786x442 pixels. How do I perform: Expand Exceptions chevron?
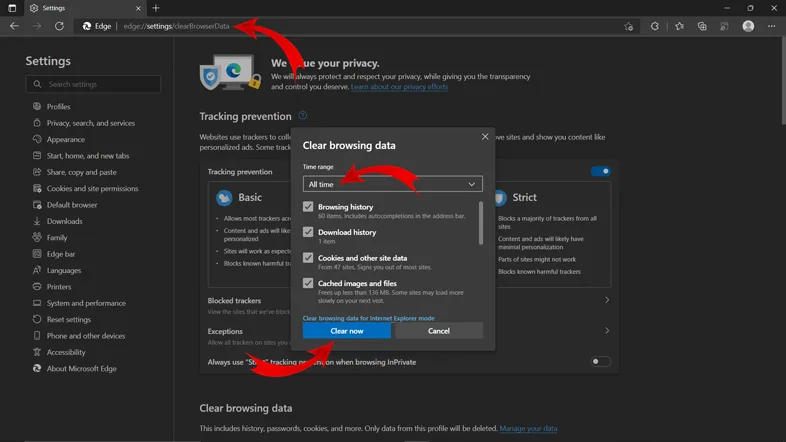point(607,331)
